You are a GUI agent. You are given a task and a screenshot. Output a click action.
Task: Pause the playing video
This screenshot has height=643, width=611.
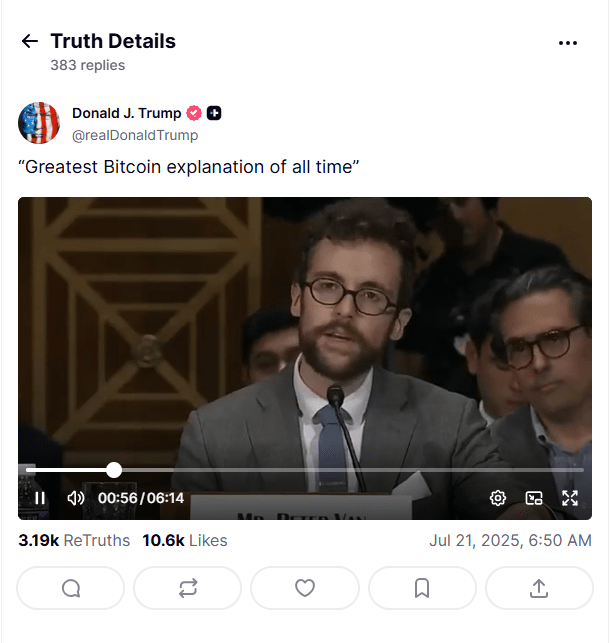40,498
